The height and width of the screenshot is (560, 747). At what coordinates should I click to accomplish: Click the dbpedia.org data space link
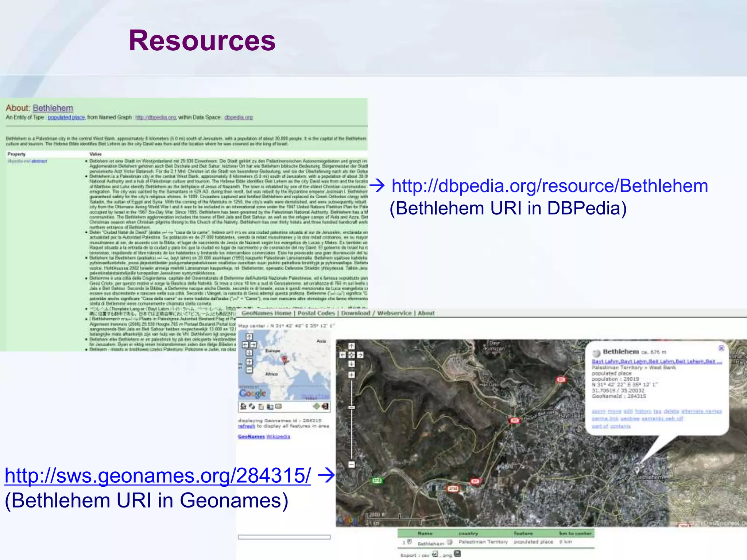(x=238, y=117)
